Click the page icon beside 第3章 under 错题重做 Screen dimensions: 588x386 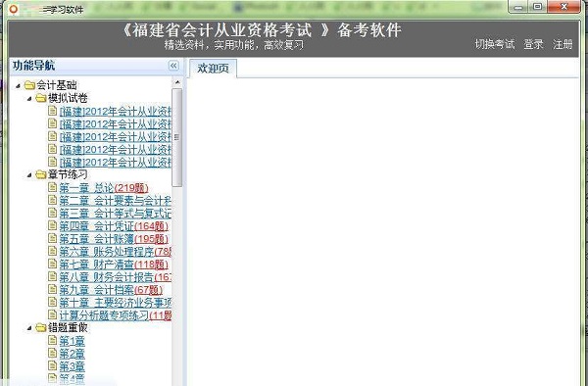(53, 365)
